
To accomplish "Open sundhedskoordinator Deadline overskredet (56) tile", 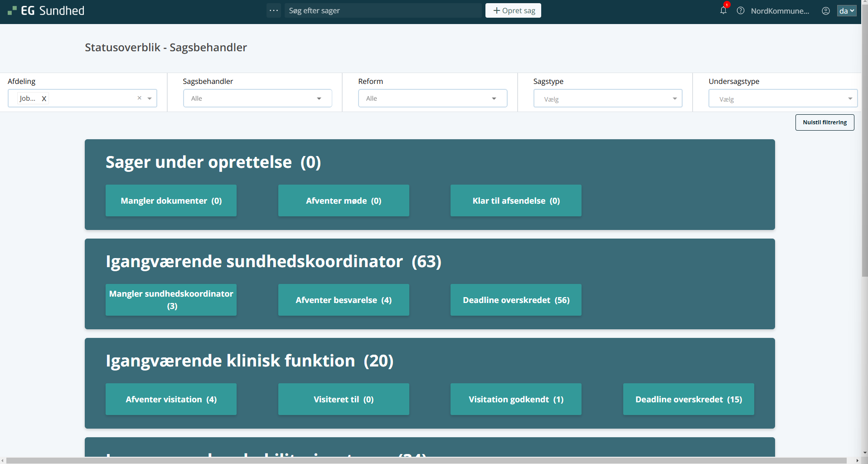I will click(x=516, y=300).
